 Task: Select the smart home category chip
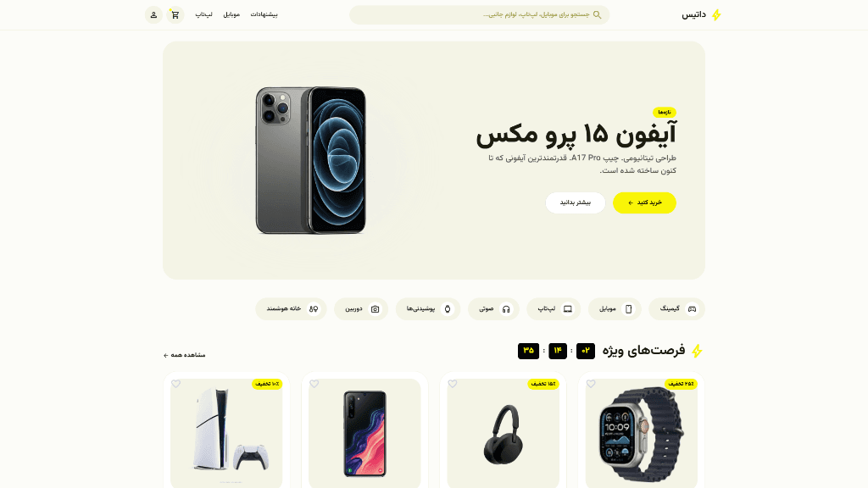[x=292, y=308]
